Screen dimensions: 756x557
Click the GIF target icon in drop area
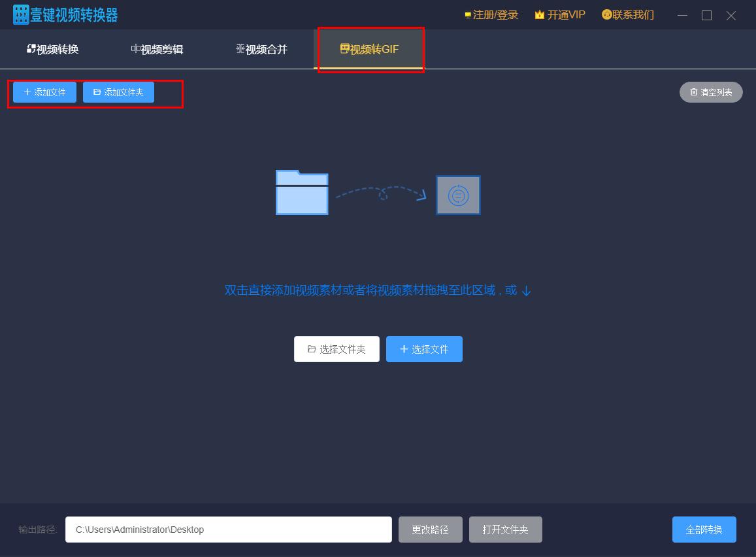tap(457, 194)
